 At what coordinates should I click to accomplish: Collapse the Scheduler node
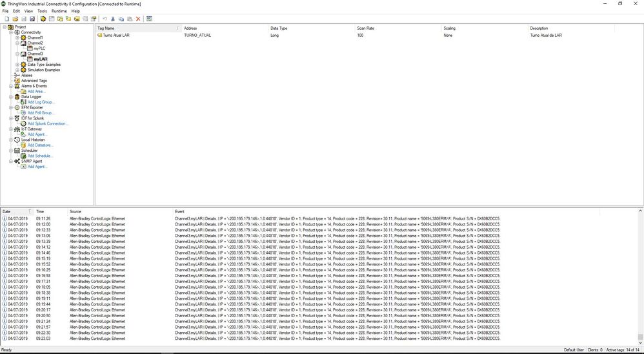pos(11,151)
